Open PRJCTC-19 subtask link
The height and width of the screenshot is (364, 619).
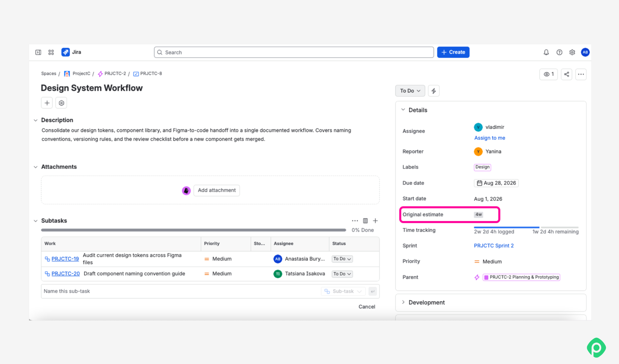pyautogui.click(x=65, y=259)
